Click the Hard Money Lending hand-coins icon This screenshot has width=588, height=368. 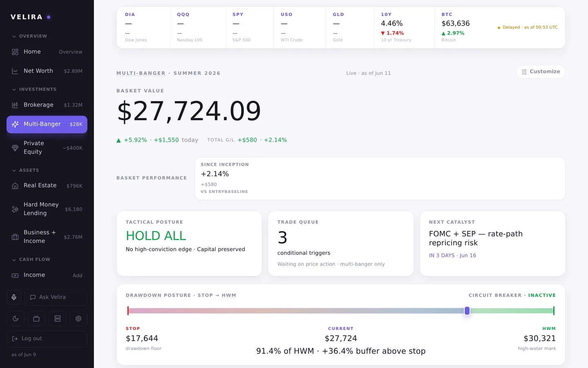pos(15,209)
